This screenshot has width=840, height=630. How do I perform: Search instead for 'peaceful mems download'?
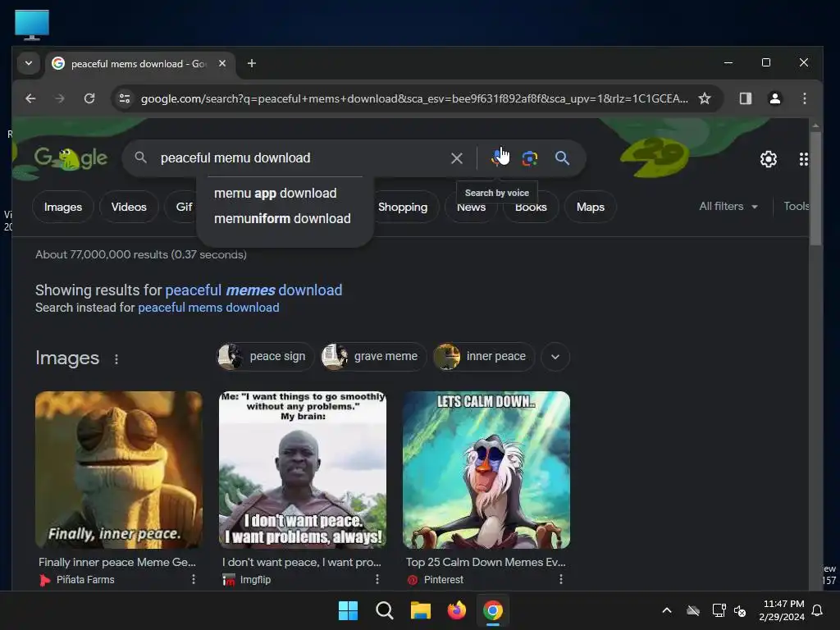(208, 308)
